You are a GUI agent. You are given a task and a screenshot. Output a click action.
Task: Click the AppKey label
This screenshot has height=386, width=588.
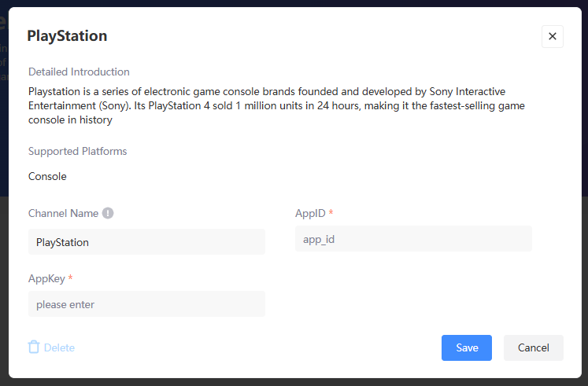pyautogui.click(x=47, y=278)
